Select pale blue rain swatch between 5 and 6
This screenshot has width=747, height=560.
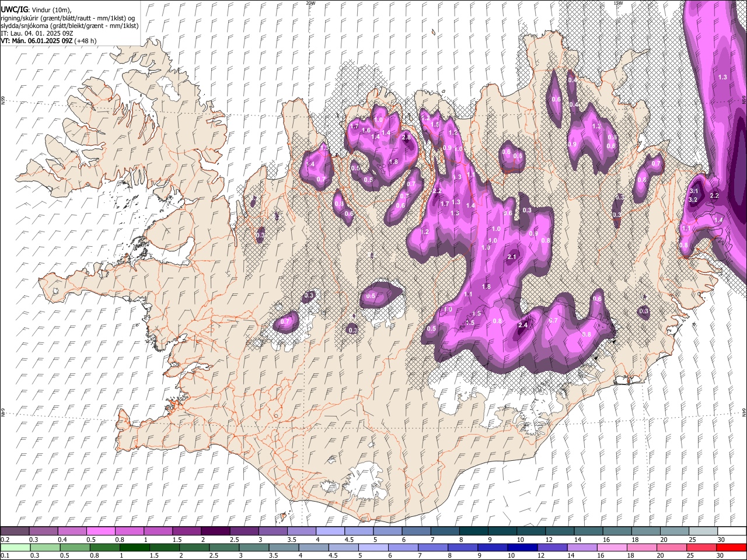373,547
